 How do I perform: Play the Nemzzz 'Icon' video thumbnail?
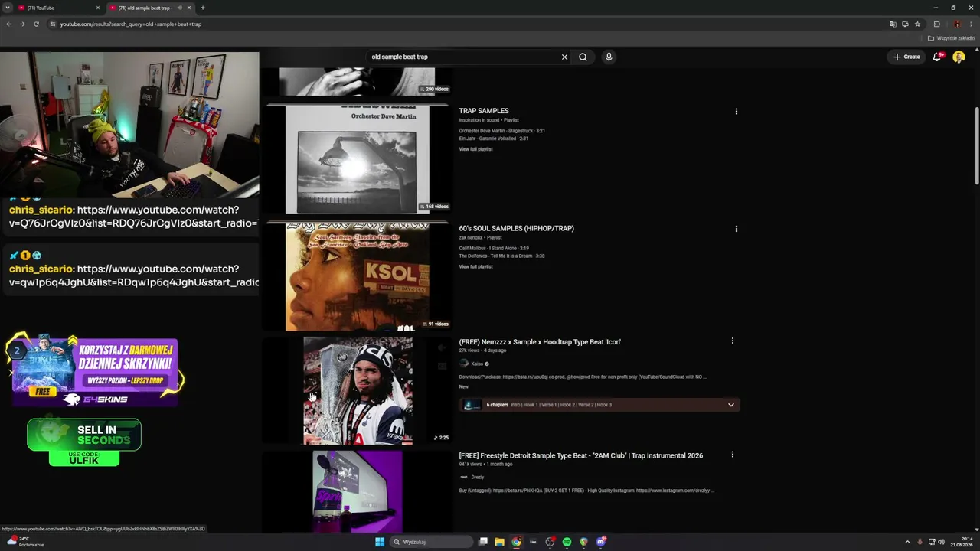tap(357, 390)
